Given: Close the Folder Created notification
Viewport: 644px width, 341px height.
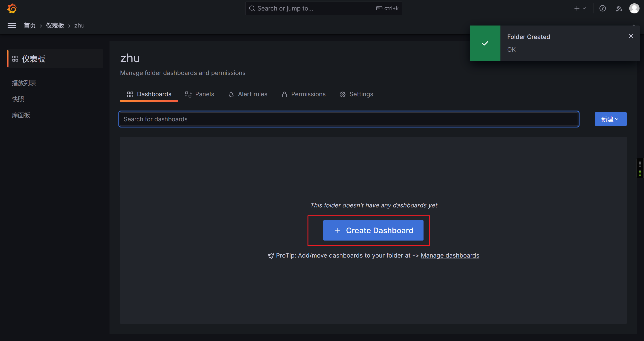Looking at the screenshot, I should 631,36.
